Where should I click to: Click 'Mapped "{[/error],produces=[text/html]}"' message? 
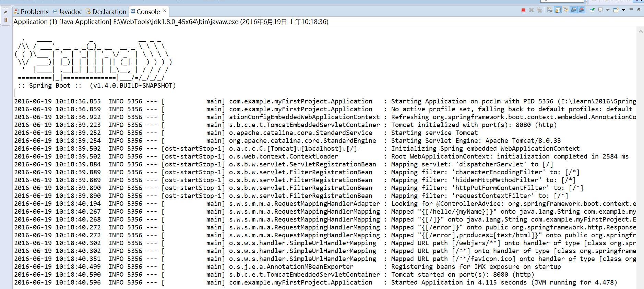tap(467, 235)
